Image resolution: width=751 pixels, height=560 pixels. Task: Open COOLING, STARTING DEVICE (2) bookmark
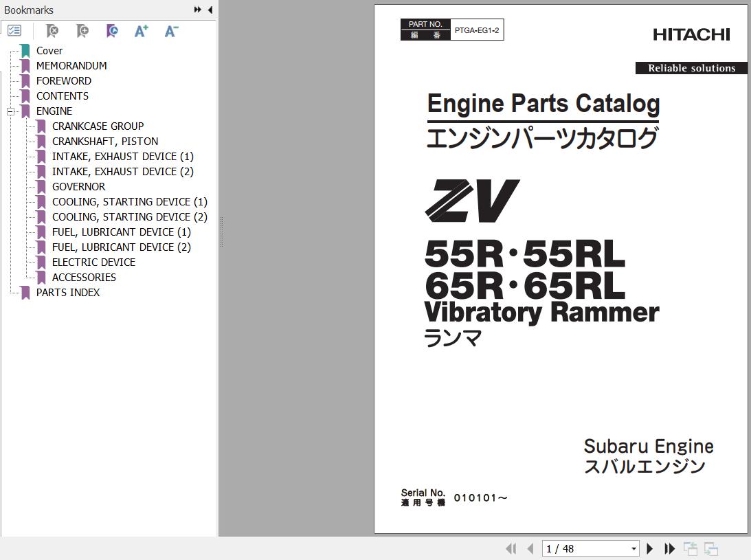point(130,217)
